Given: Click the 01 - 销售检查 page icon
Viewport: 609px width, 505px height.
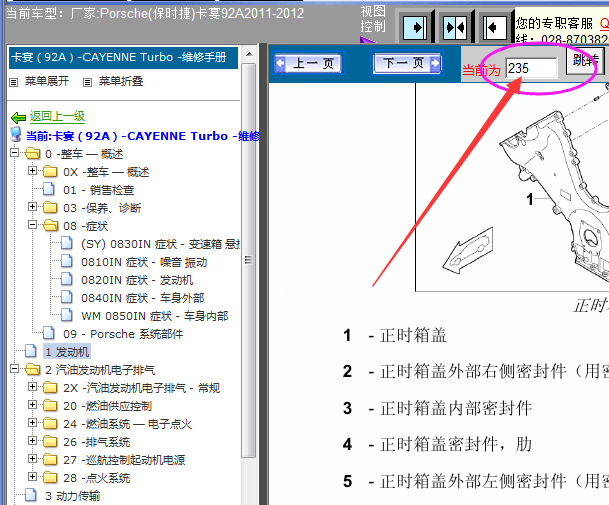Looking at the screenshot, I should [49, 189].
